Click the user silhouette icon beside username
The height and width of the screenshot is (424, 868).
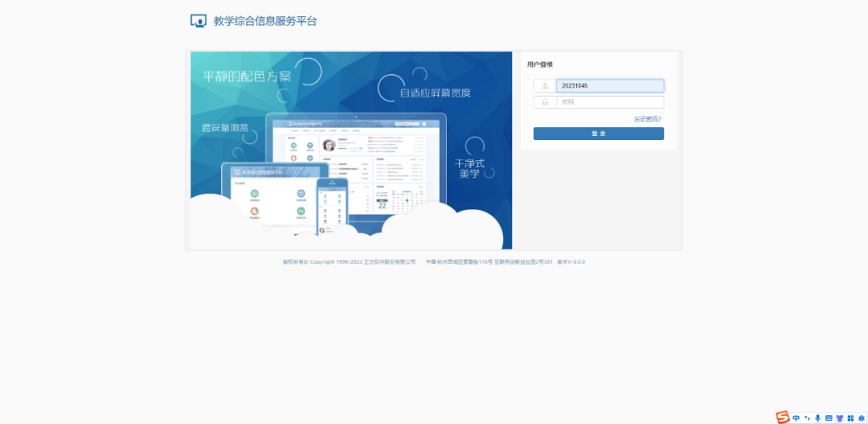pyautogui.click(x=545, y=86)
